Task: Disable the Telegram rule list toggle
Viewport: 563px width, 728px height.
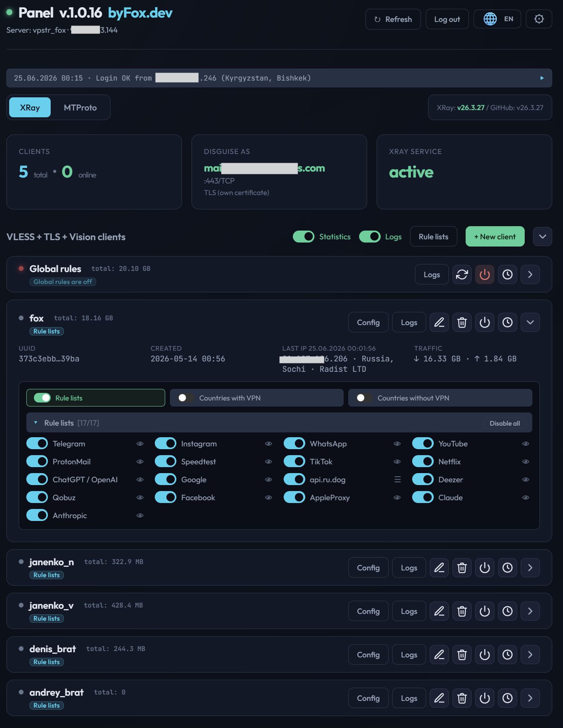Action: point(37,444)
